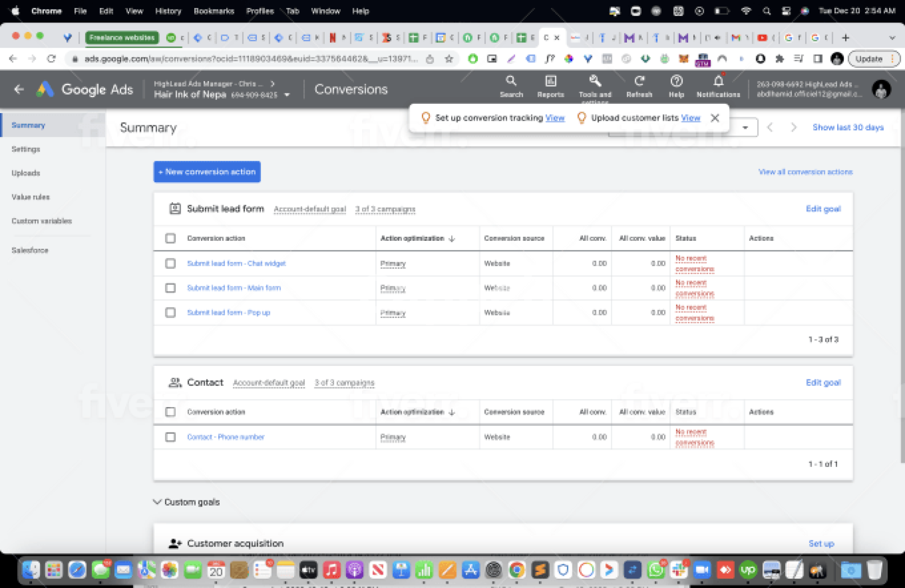Image resolution: width=905 pixels, height=588 pixels.
Task: Open the Search magnifier in Google Ads header
Action: (511, 81)
